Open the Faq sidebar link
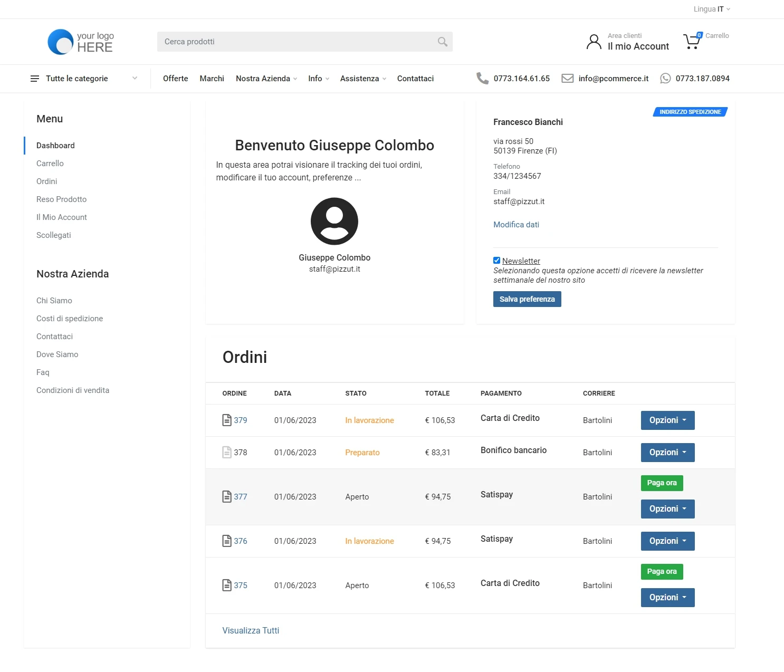The image size is (784, 672). pos(43,372)
